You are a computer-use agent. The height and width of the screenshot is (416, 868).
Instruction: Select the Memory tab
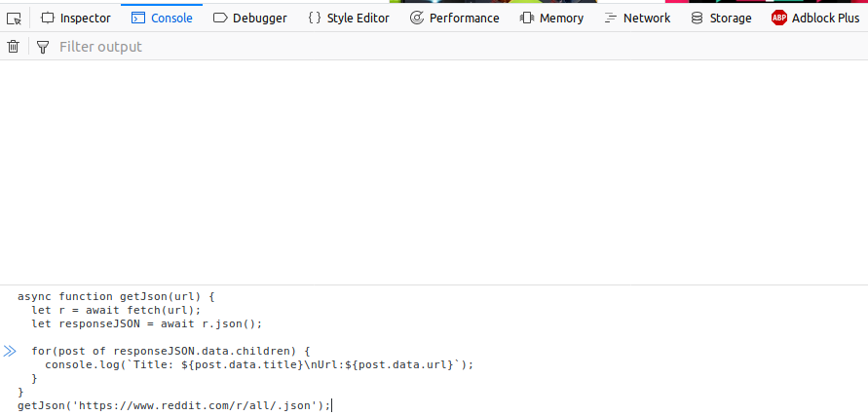coord(551,19)
